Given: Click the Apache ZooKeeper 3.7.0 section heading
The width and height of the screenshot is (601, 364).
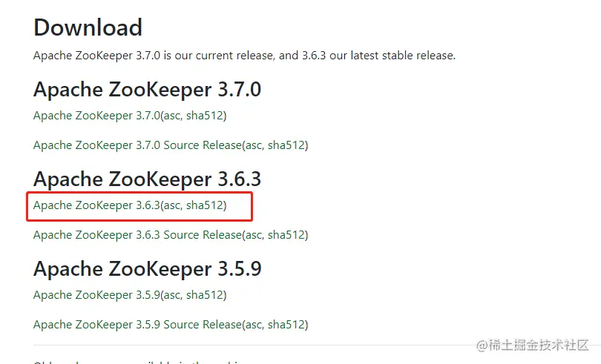Looking at the screenshot, I should (147, 90).
